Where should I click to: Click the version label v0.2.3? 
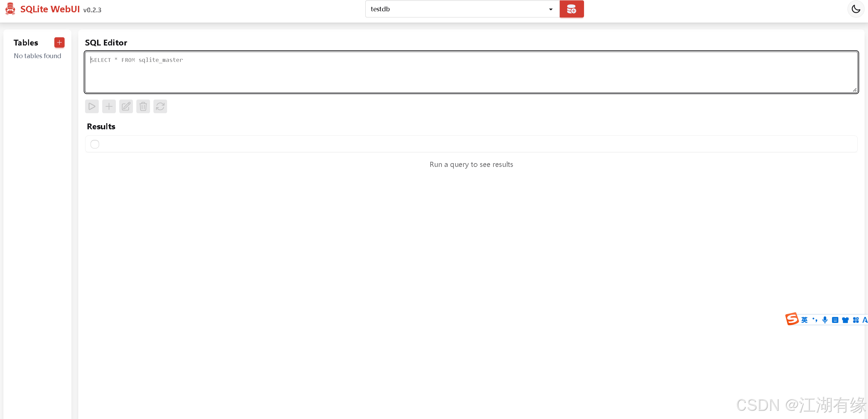pyautogui.click(x=92, y=10)
